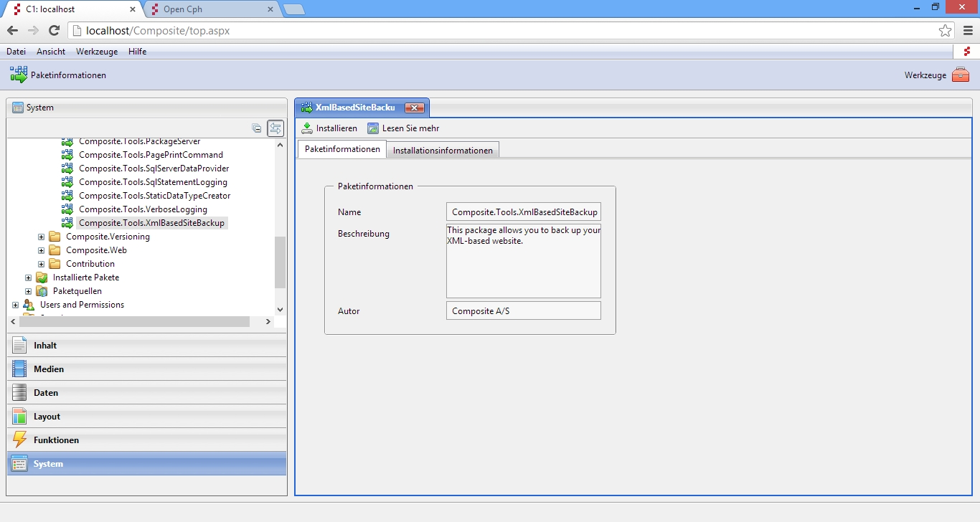Open the Medien perspective
The image size is (980, 522).
click(48, 369)
